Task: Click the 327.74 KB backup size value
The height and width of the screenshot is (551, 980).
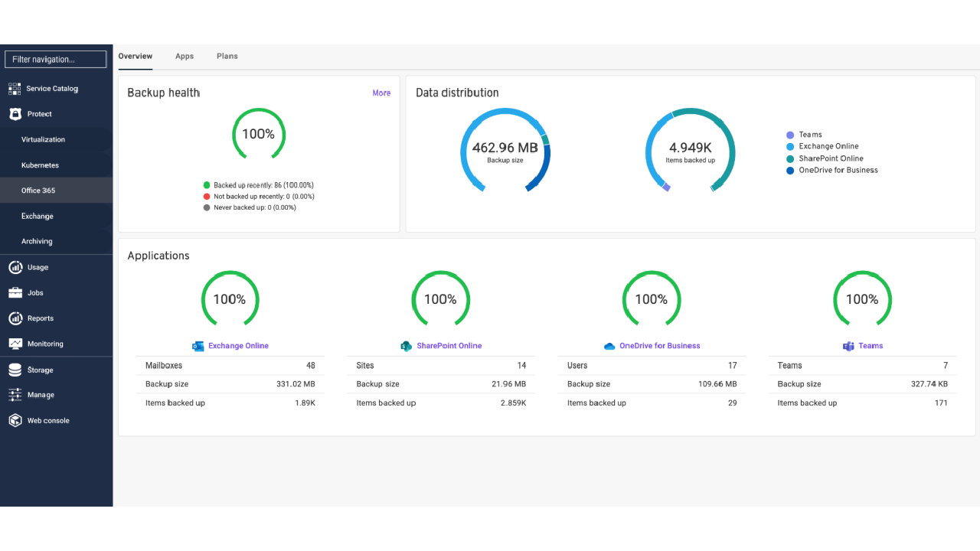Action: 929,384
